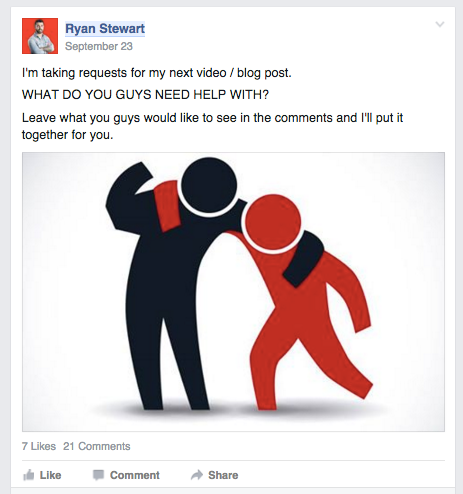This screenshot has height=494, width=463.
Task: Click the 'WHAT DO YOU GUYS NEED HELP WITH?' line
Action: point(145,95)
